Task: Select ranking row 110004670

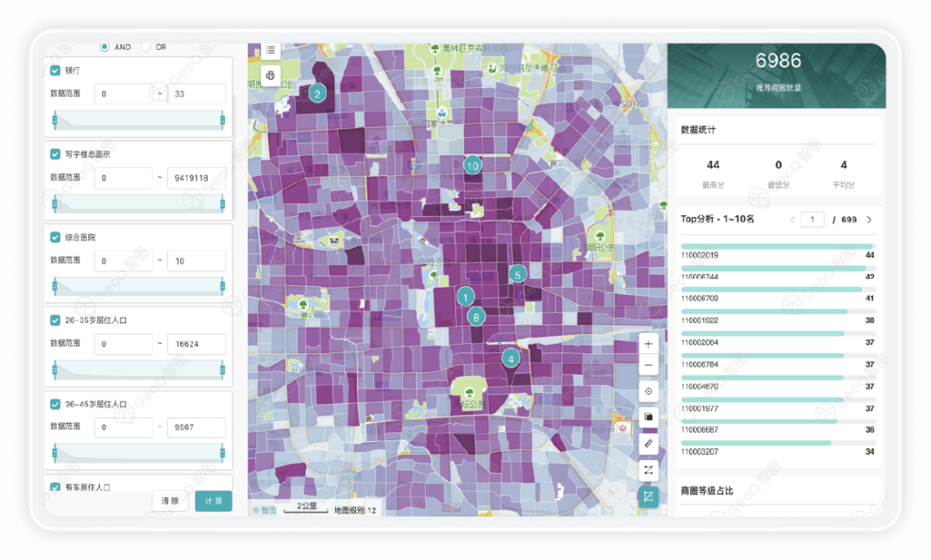Action: pyautogui.click(x=778, y=382)
